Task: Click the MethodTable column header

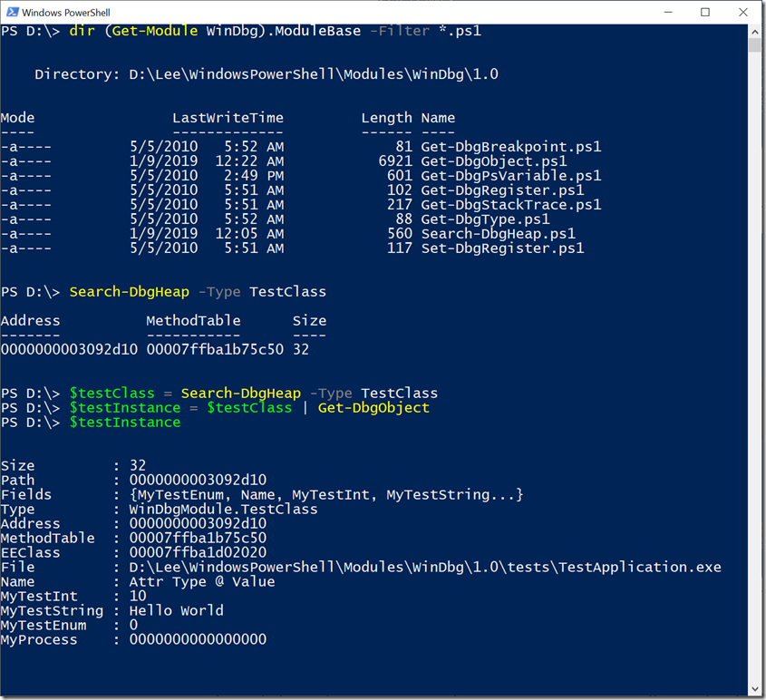Action: [x=193, y=320]
